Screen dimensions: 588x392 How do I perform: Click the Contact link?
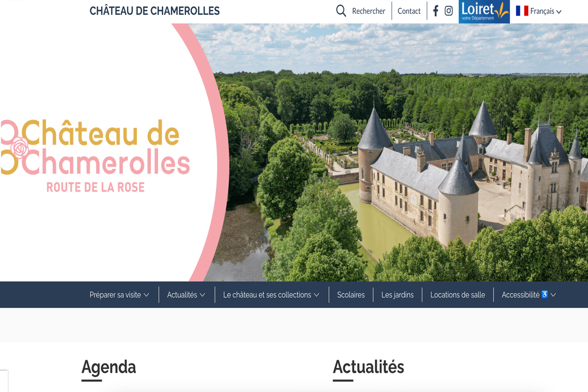(409, 11)
